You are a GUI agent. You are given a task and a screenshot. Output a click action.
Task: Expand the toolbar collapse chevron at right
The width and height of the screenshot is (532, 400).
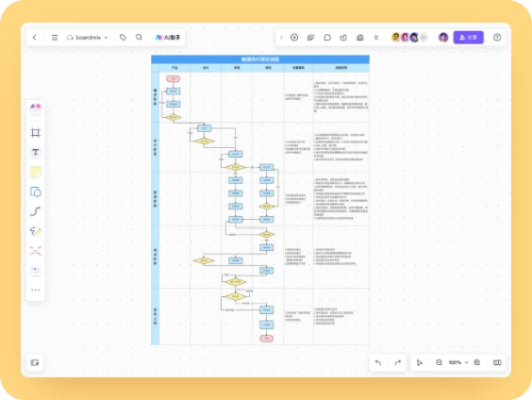(x=281, y=38)
